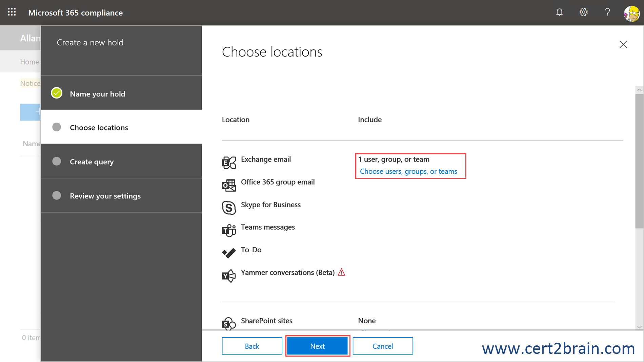Image resolution: width=644 pixels, height=362 pixels.
Task: Click Yammer conversations (Beta) label
Action: pos(288,272)
